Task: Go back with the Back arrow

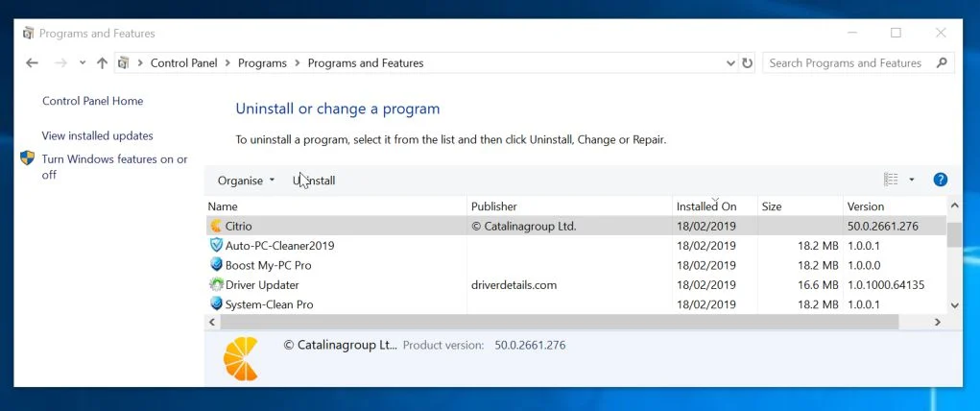Action: 32,63
